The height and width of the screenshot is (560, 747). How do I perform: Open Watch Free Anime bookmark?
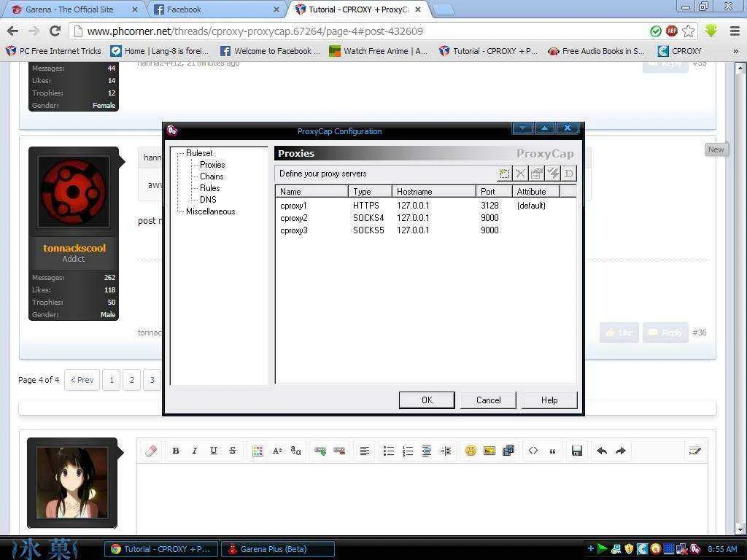pos(379,51)
